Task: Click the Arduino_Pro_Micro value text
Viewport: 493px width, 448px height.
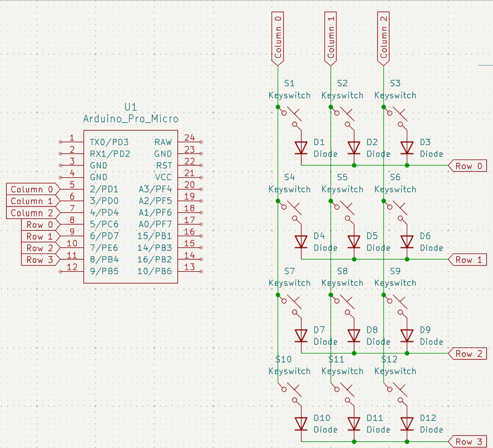Action: (130, 119)
